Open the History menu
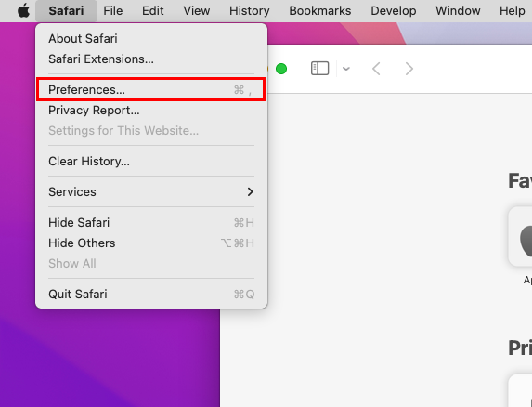This screenshot has height=407, width=532. pyautogui.click(x=250, y=11)
